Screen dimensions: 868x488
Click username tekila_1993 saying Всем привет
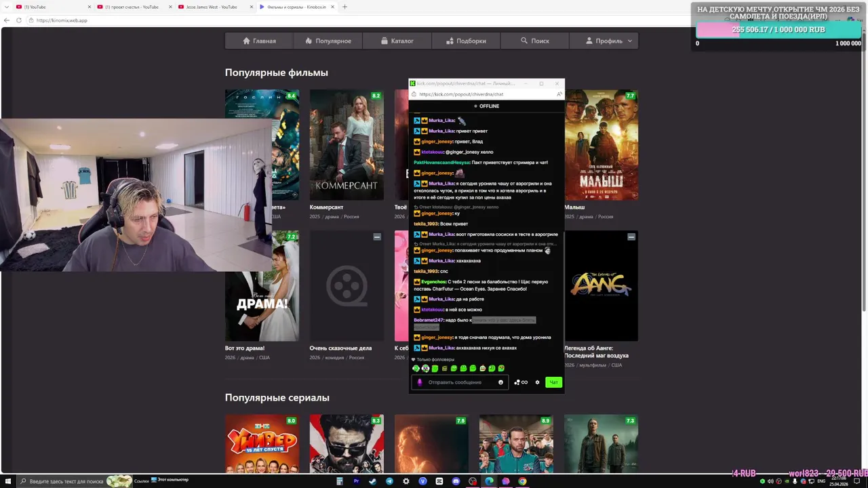tap(426, 224)
